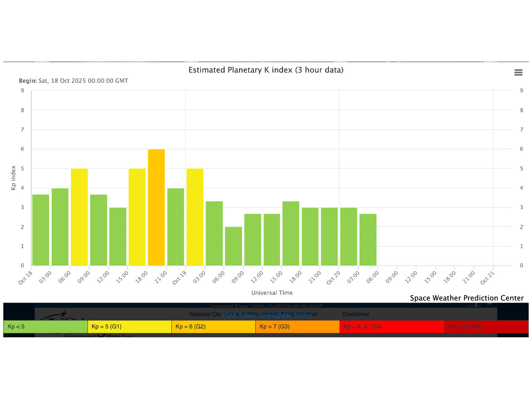Click the 'Universal Time' axis label
The image size is (532, 399).
click(x=272, y=293)
